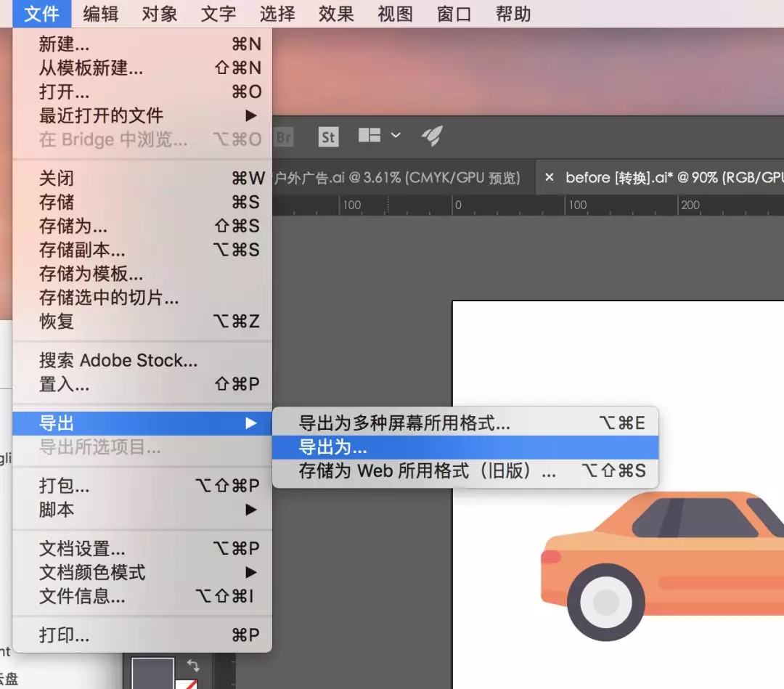Screen dimensions: 784x689
Task: Click the fill color swatch
Action: click(152, 673)
